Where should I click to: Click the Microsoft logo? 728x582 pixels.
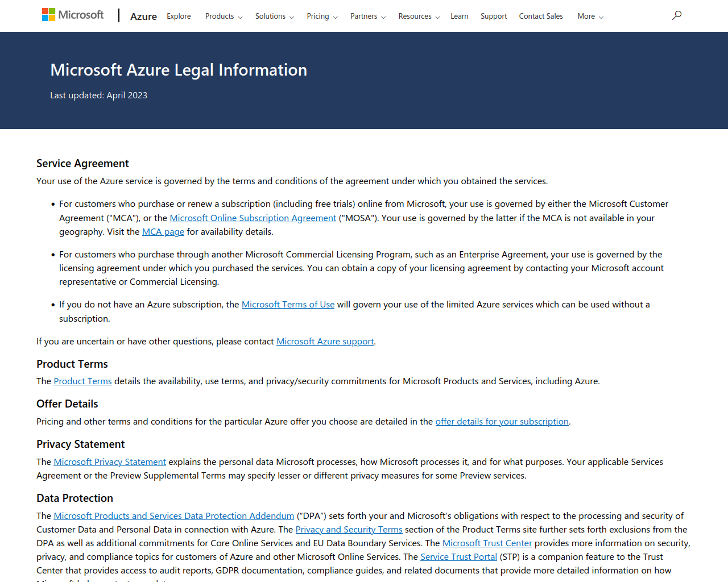click(73, 15)
